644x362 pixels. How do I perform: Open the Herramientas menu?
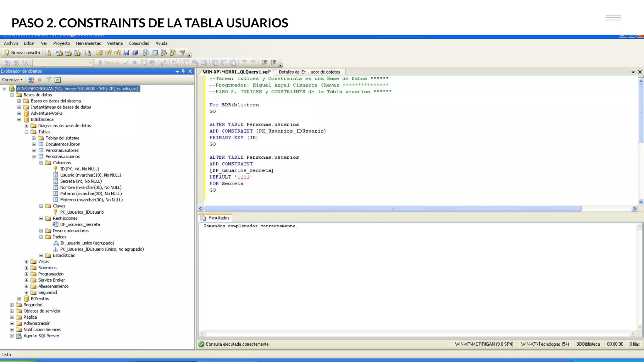[88, 43]
